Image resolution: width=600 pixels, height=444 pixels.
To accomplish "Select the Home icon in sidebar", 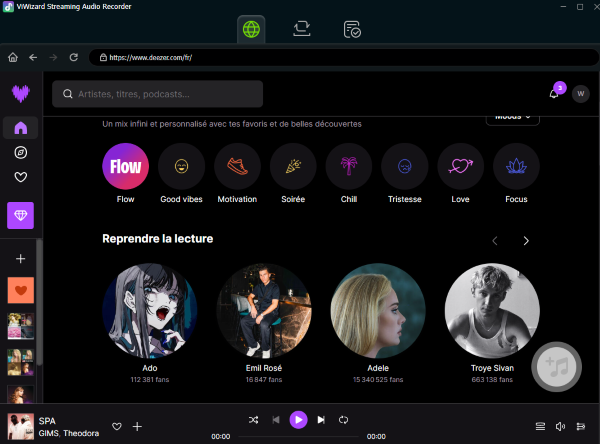I will pyautogui.click(x=21, y=128).
